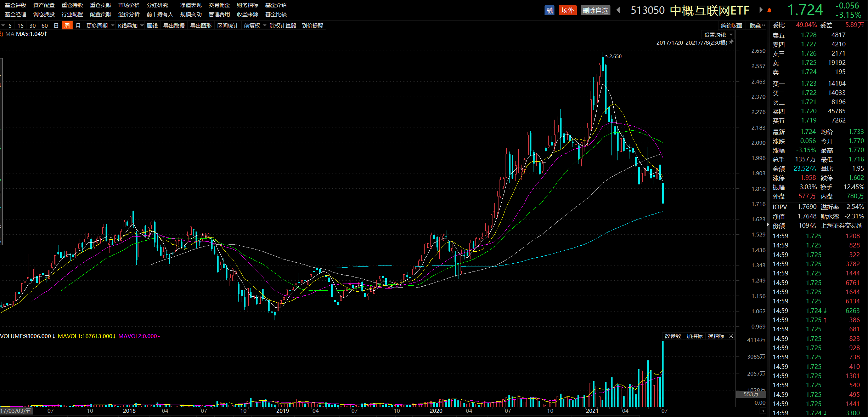Select 5-minute period
868x417 pixels.
(x=10, y=25)
